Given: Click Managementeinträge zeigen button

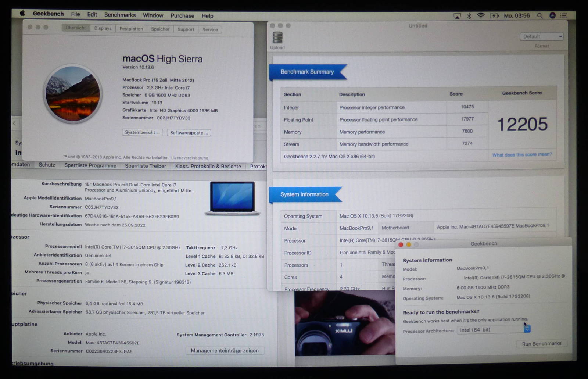Looking at the screenshot, I should 225,351.
